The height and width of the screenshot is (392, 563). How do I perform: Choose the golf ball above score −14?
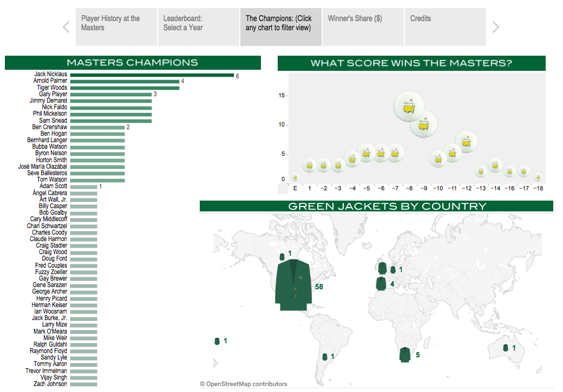pyautogui.click(x=495, y=165)
